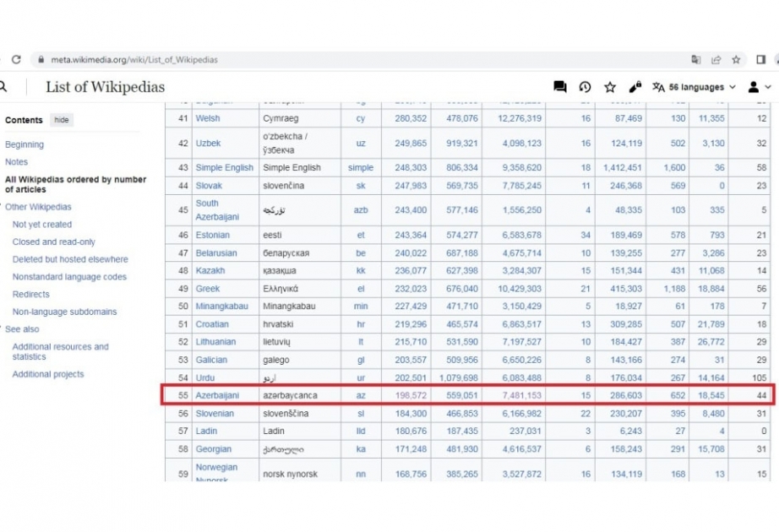Open the Lithuanian language link

point(215,342)
